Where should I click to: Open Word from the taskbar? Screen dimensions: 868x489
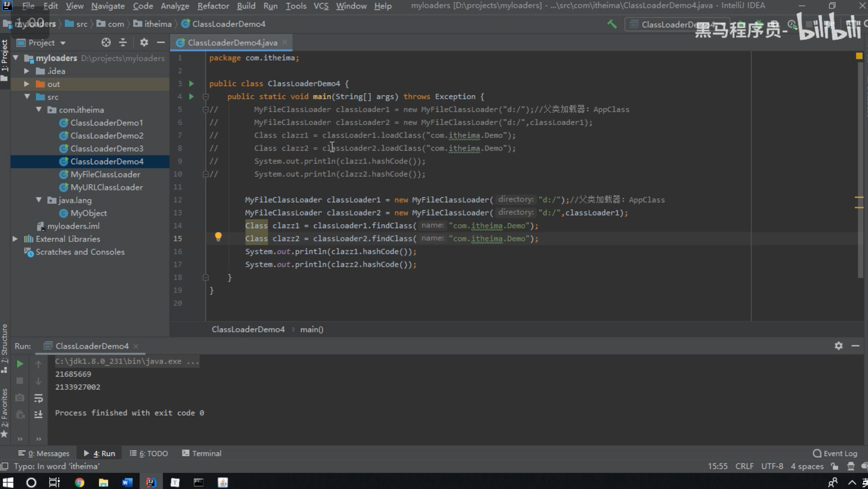[127, 482]
